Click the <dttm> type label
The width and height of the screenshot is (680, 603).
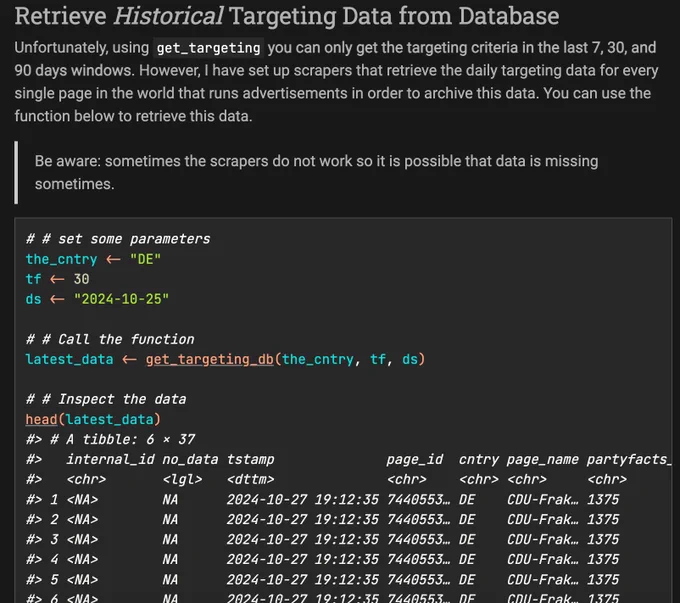click(251, 479)
